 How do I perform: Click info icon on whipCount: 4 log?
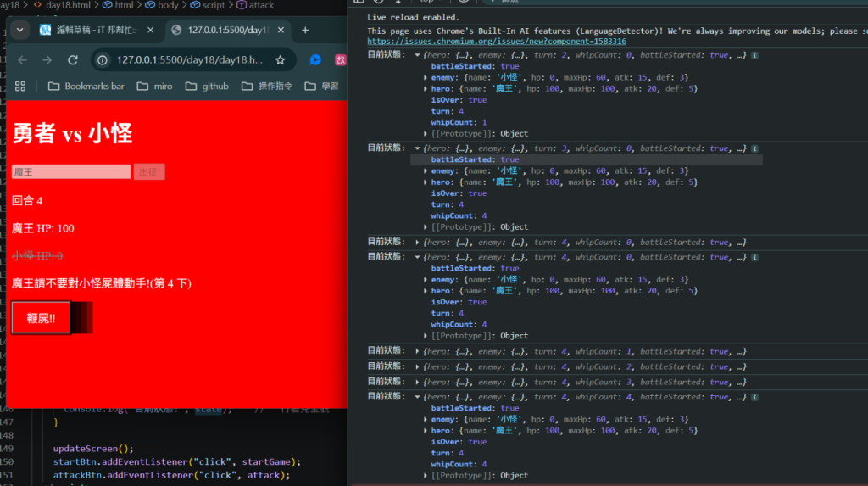[754, 397]
